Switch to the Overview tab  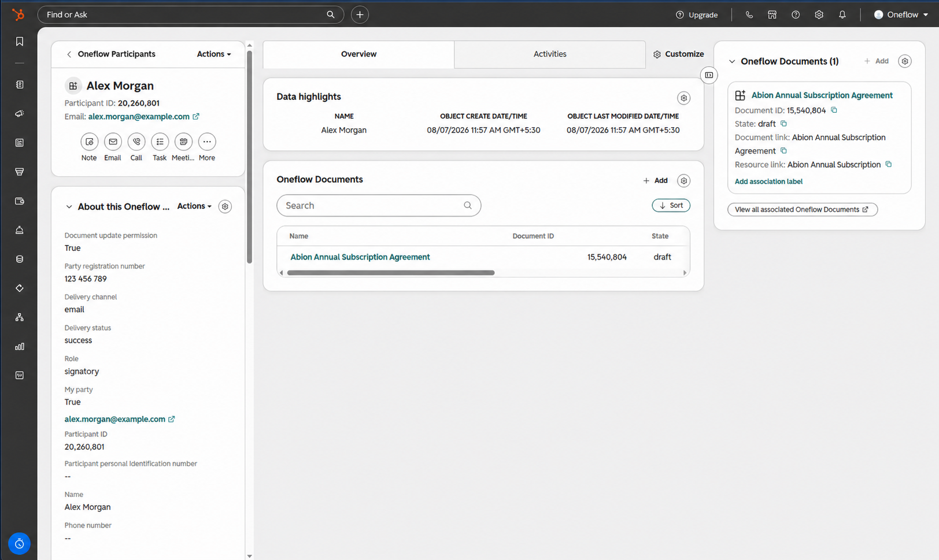point(358,54)
